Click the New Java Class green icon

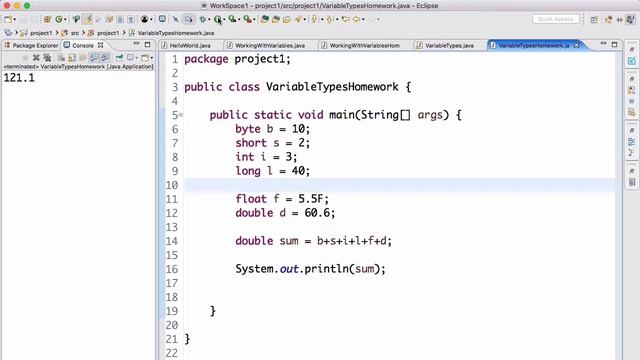tap(59, 19)
